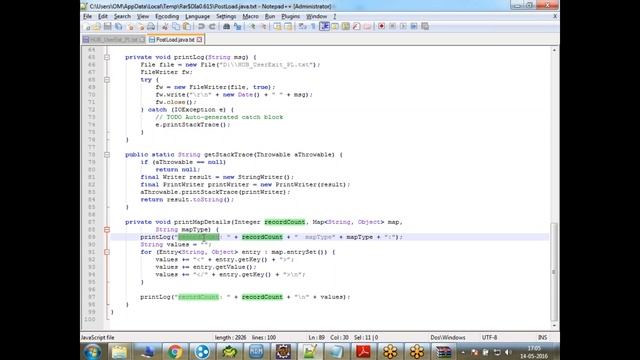Screen dimensions: 640x360
Task: Create a new document from the toolbar
Action: click(x=87, y=27)
